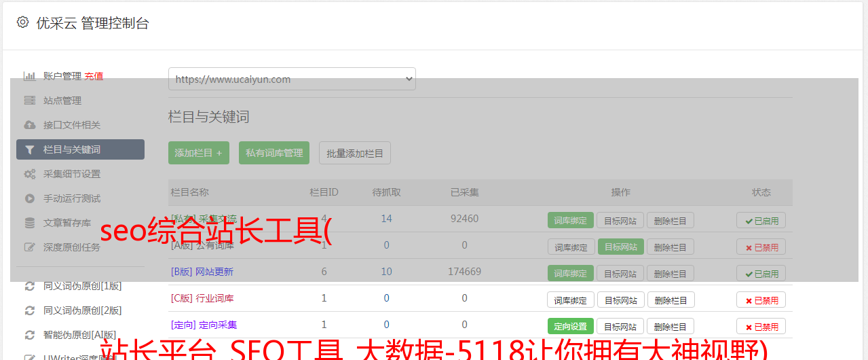Click the 状态 column header

[761, 192]
